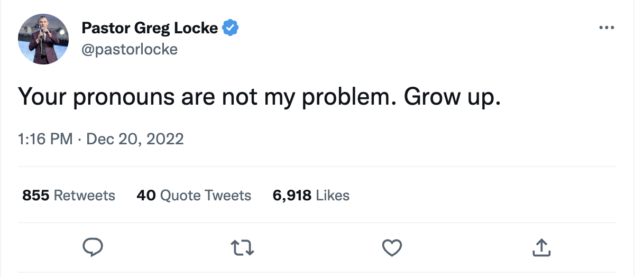
Task: Click the 40 quote count number
Action: point(146,196)
